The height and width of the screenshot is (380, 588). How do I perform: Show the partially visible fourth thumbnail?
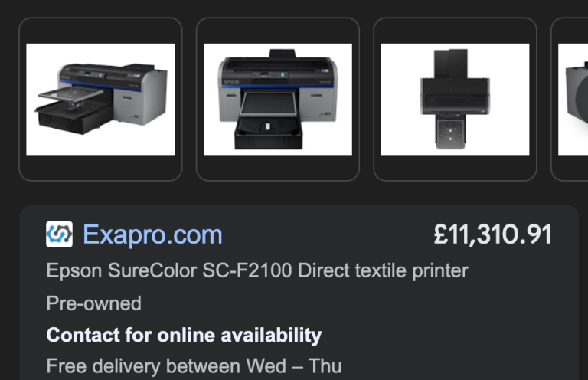(x=570, y=100)
